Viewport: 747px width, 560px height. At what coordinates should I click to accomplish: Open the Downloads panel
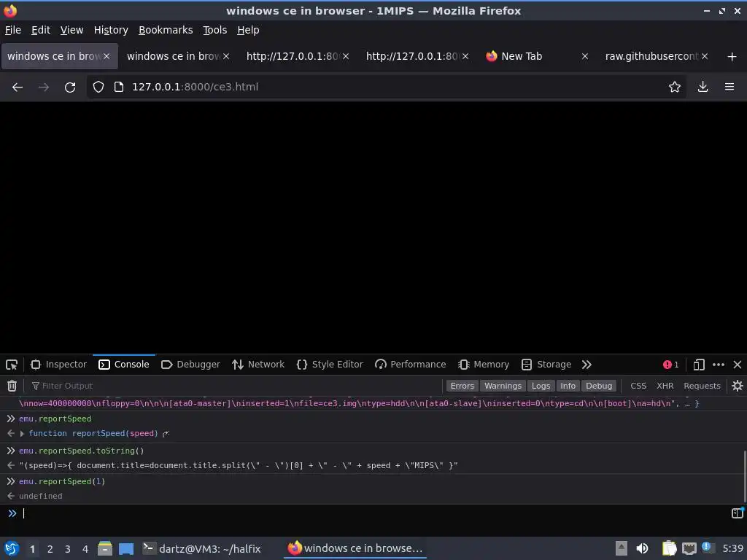tap(703, 87)
